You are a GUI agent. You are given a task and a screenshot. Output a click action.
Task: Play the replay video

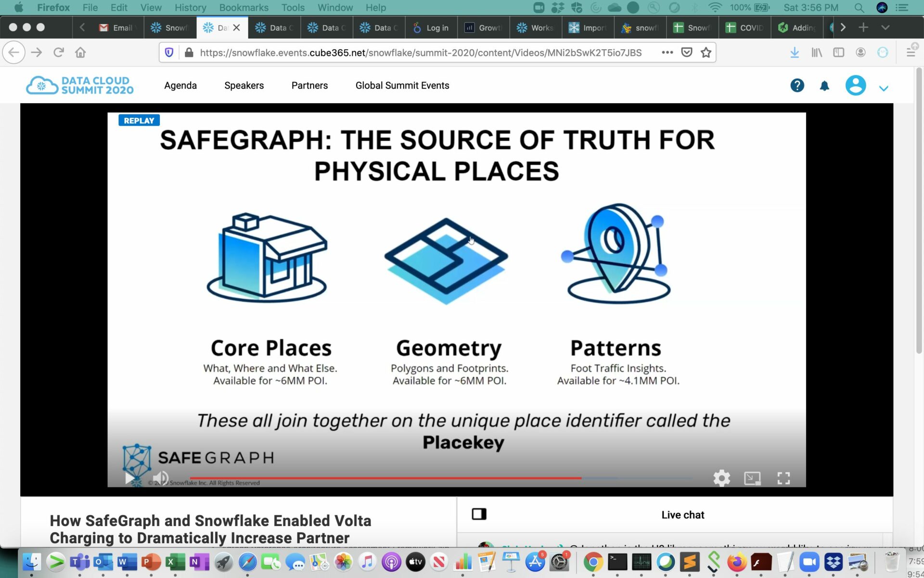(129, 478)
